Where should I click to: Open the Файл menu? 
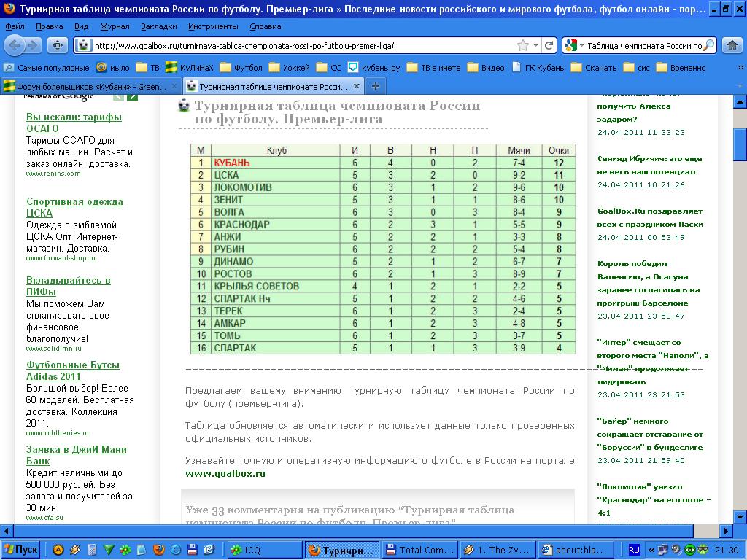[x=15, y=26]
